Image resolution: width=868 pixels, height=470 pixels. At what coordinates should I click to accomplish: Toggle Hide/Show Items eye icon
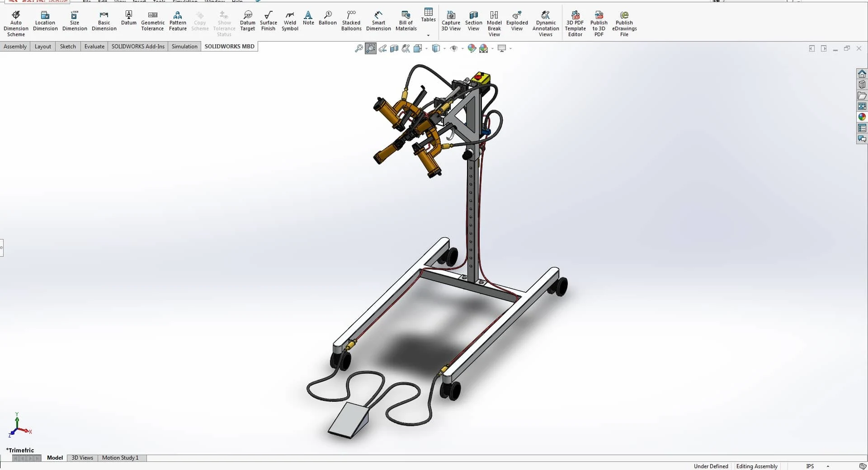[454, 48]
